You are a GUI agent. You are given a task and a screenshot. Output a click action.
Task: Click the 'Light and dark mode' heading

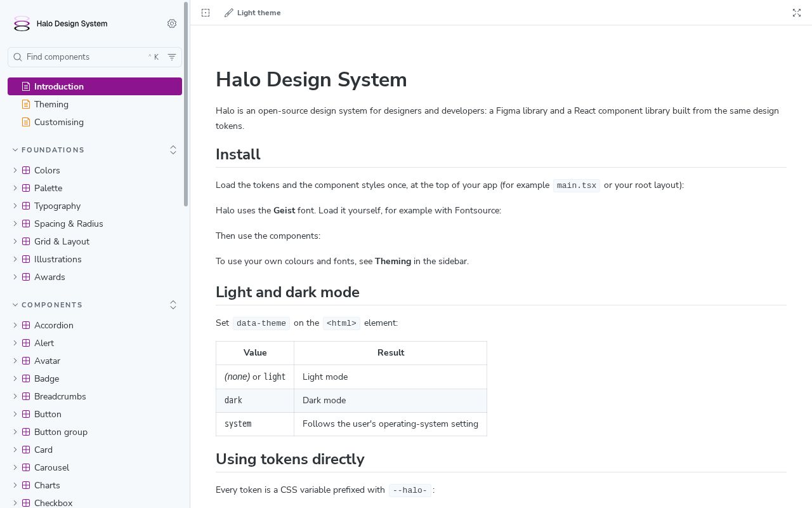pos(287,292)
